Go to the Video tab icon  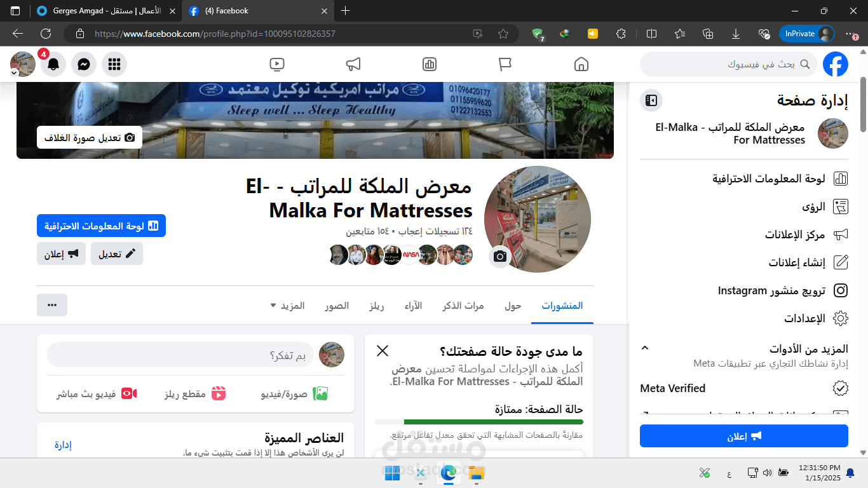[x=277, y=64]
